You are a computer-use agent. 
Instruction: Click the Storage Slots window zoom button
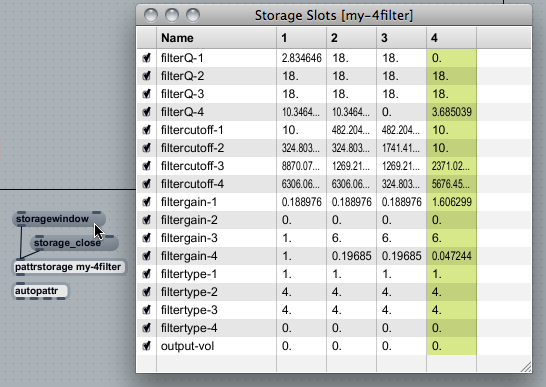pyautogui.click(x=193, y=15)
